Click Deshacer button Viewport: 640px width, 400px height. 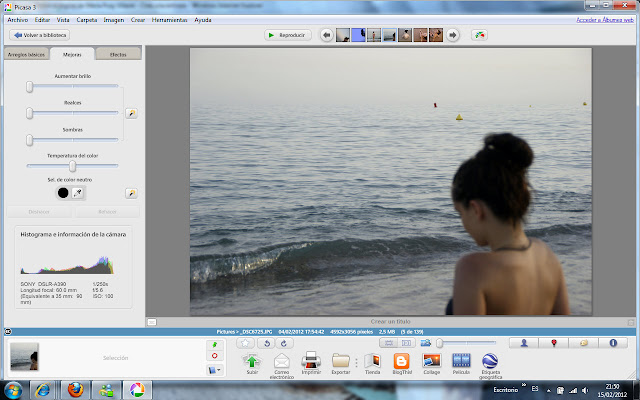(39, 212)
